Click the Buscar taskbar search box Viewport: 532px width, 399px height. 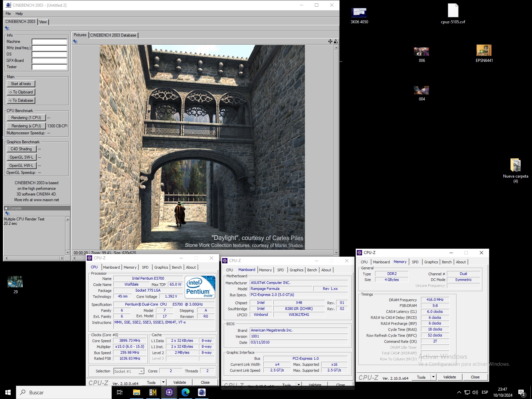[x=64, y=392]
